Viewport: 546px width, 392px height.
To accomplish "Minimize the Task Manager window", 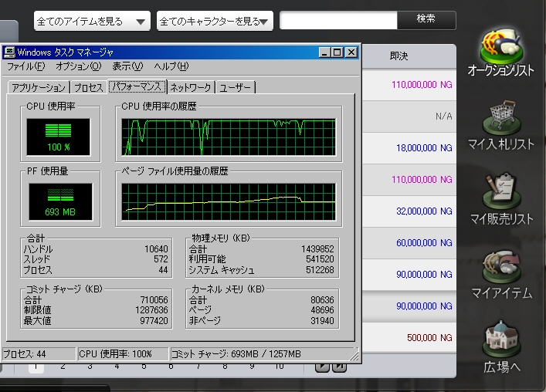I will [x=325, y=52].
